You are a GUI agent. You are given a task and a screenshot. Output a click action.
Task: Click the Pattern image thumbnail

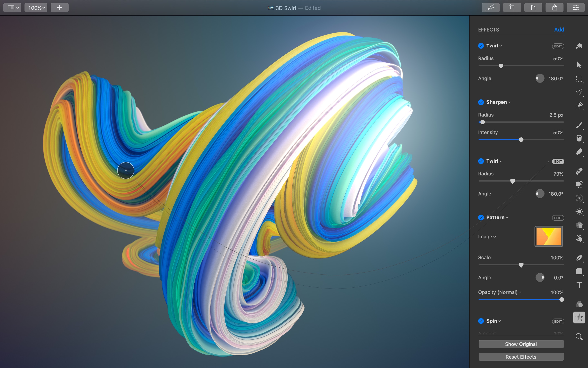pyautogui.click(x=549, y=236)
